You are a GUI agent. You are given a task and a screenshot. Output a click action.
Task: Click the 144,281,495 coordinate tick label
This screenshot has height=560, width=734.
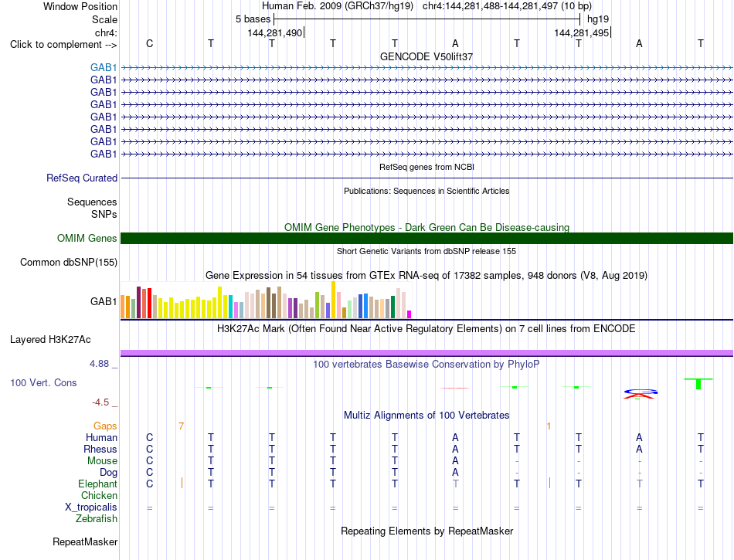pyautogui.click(x=581, y=33)
